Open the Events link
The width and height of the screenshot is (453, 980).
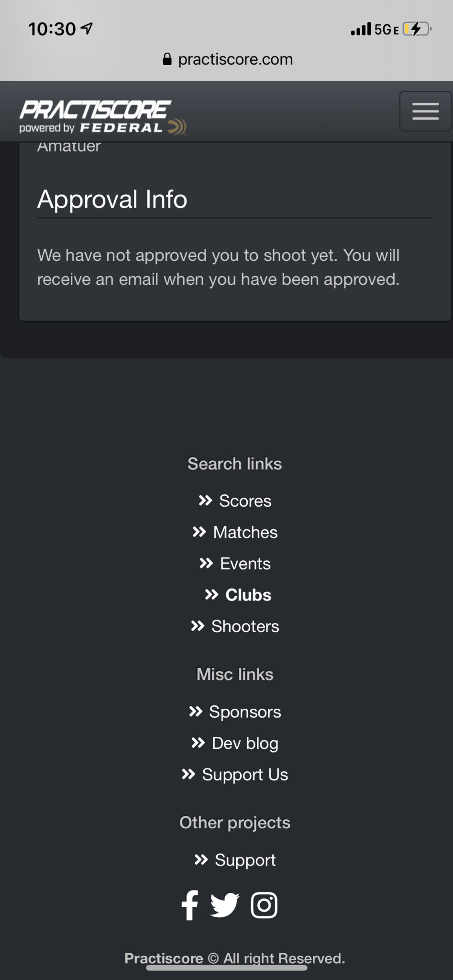pyautogui.click(x=235, y=564)
